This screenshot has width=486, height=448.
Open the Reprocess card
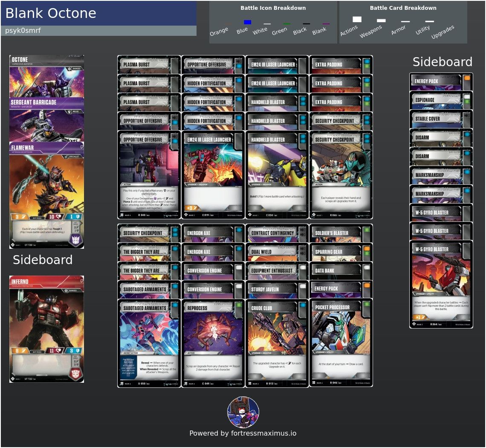[x=213, y=343]
